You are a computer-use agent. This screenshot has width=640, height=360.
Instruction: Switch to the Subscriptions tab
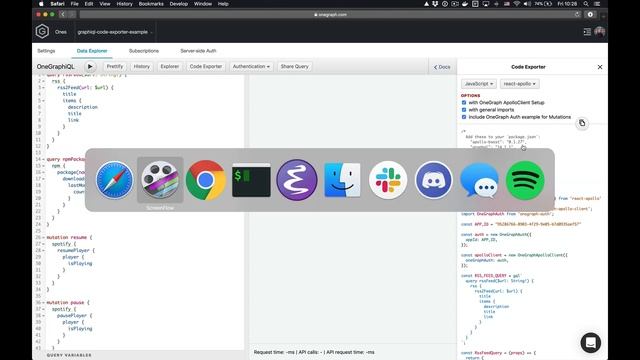click(x=144, y=51)
